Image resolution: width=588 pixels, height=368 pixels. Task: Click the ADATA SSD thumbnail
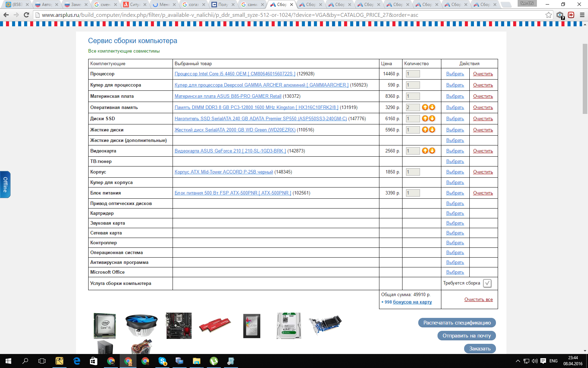252,326
